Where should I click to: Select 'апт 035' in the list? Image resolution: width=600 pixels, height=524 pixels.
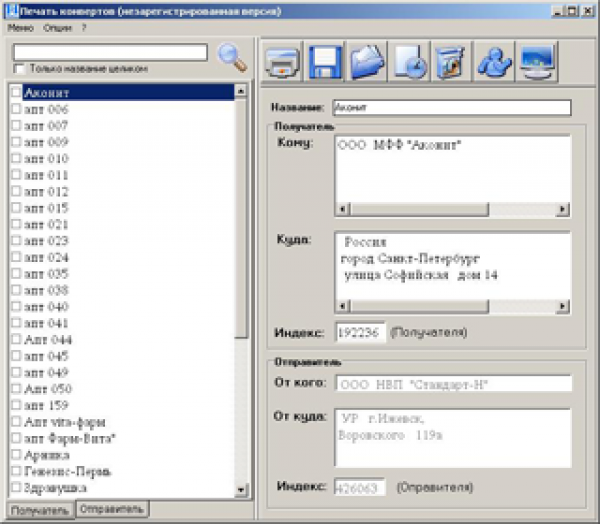[46, 274]
